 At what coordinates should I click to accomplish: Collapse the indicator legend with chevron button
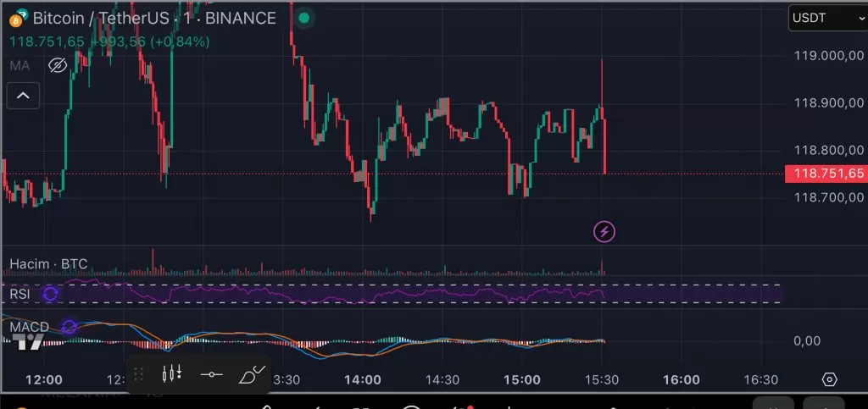click(23, 96)
